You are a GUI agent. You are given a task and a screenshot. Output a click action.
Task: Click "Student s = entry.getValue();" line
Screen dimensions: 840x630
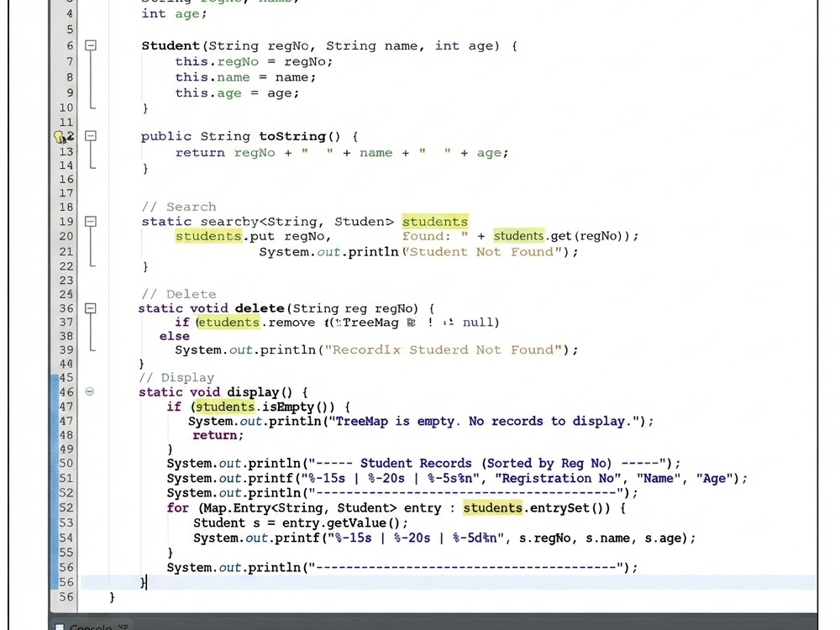301,522
